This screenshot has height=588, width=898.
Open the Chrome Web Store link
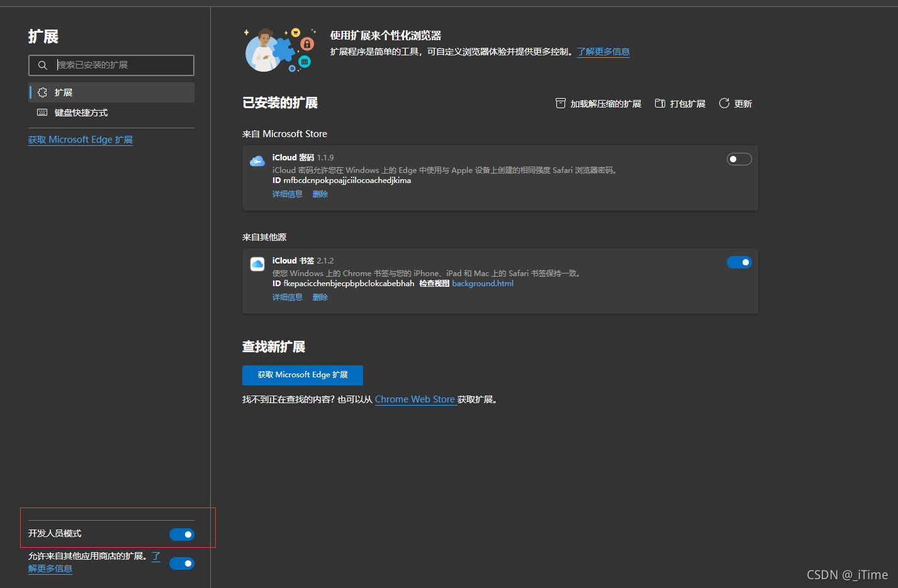point(415,399)
